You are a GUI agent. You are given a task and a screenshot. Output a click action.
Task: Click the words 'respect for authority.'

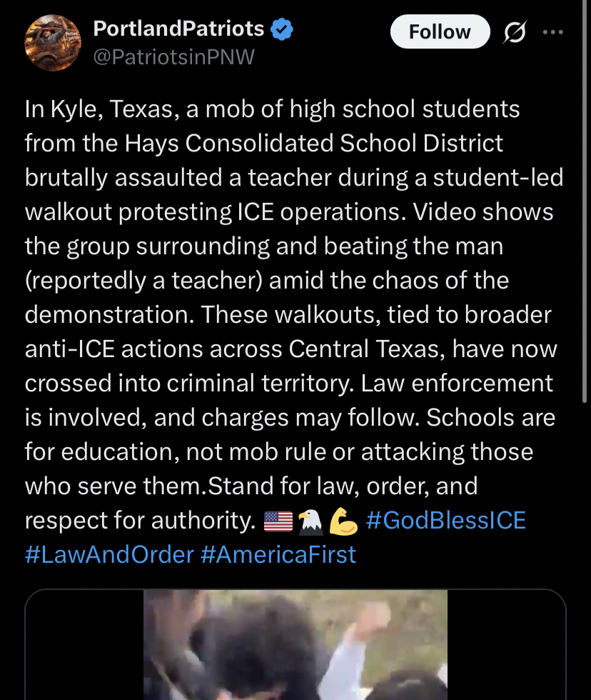[140, 520]
